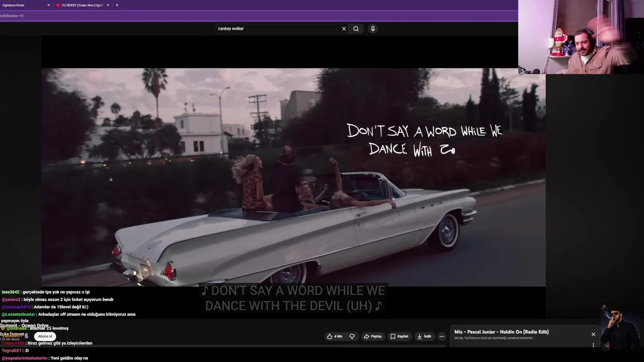Start voice search with the microphone icon
This screenshot has height=362, width=644.
click(373, 29)
